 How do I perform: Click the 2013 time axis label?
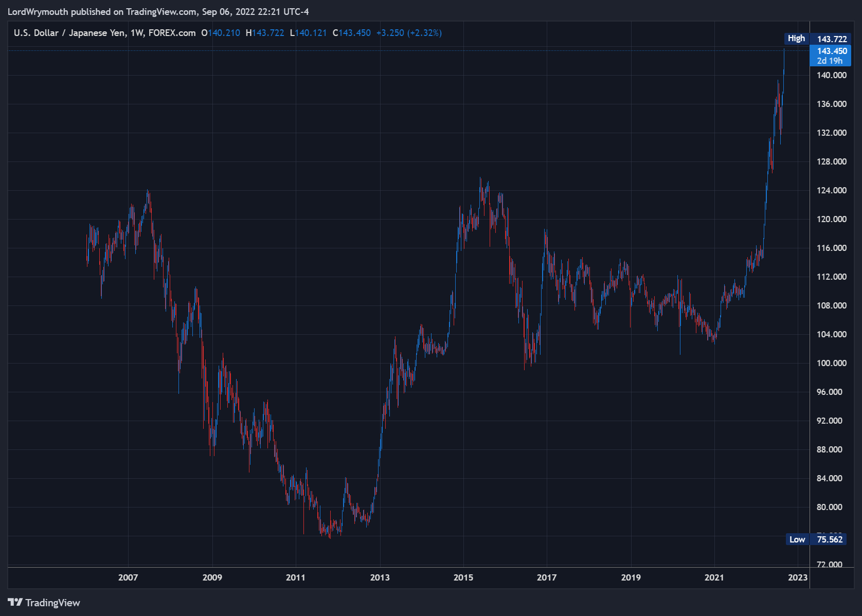pos(380,577)
